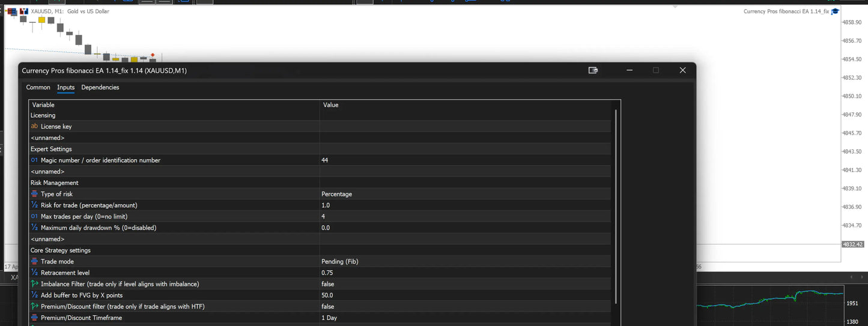Click the enum icon beside Trade mode
The height and width of the screenshot is (326, 868).
tap(34, 261)
